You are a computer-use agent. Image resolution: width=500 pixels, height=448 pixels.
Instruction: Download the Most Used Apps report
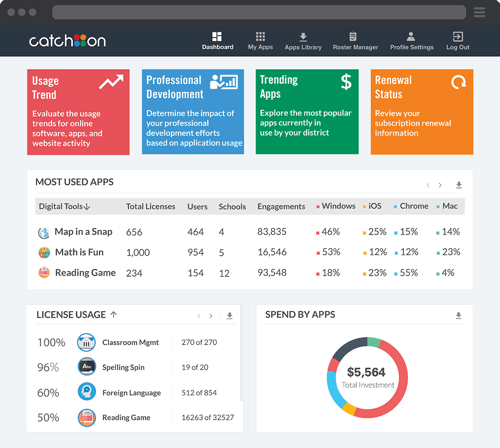(459, 185)
